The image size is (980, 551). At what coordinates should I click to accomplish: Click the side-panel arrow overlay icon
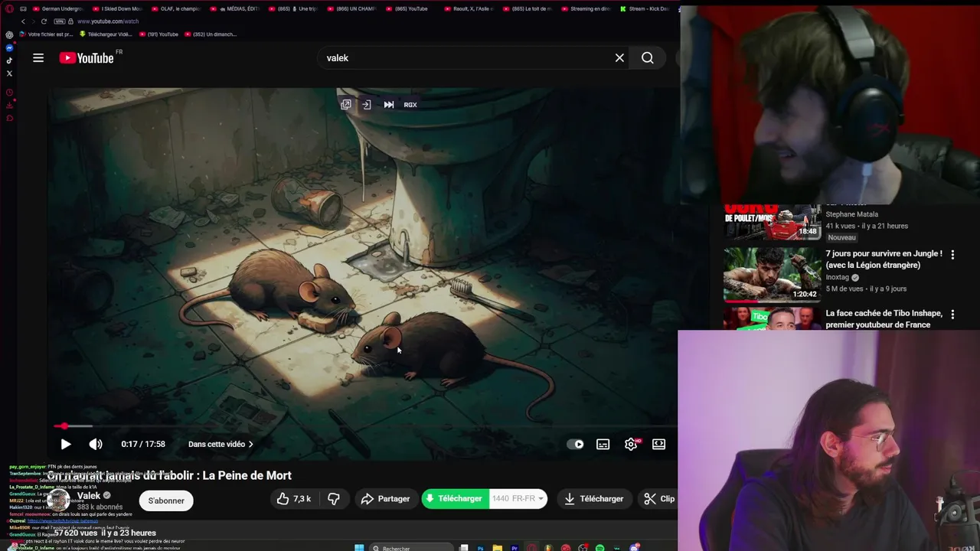click(x=367, y=105)
